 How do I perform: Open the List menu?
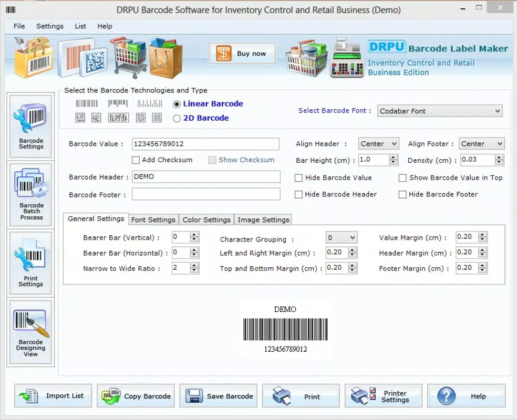tap(80, 26)
